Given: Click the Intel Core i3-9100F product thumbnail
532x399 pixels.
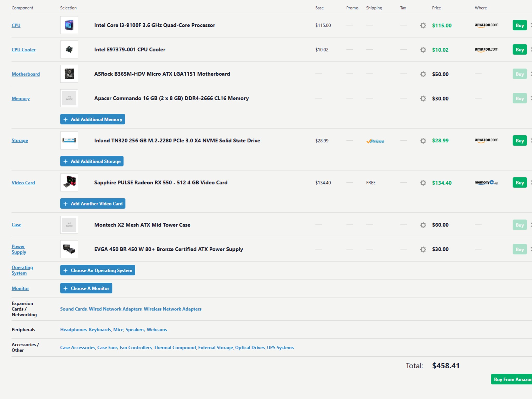Looking at the screenshot, I should [x=69, y=25].
